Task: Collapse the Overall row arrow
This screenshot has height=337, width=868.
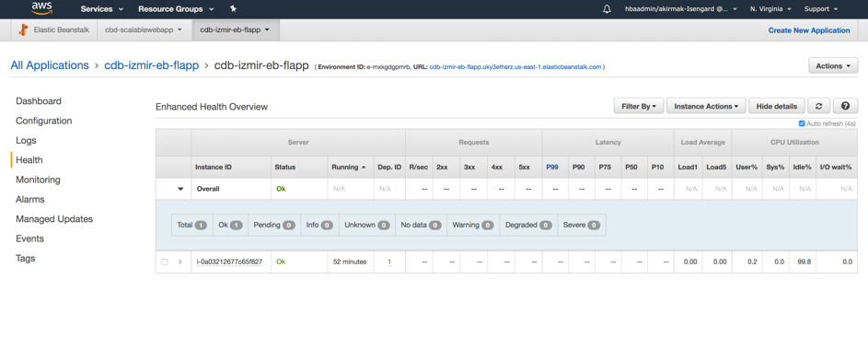Action: tap(179, 189)
